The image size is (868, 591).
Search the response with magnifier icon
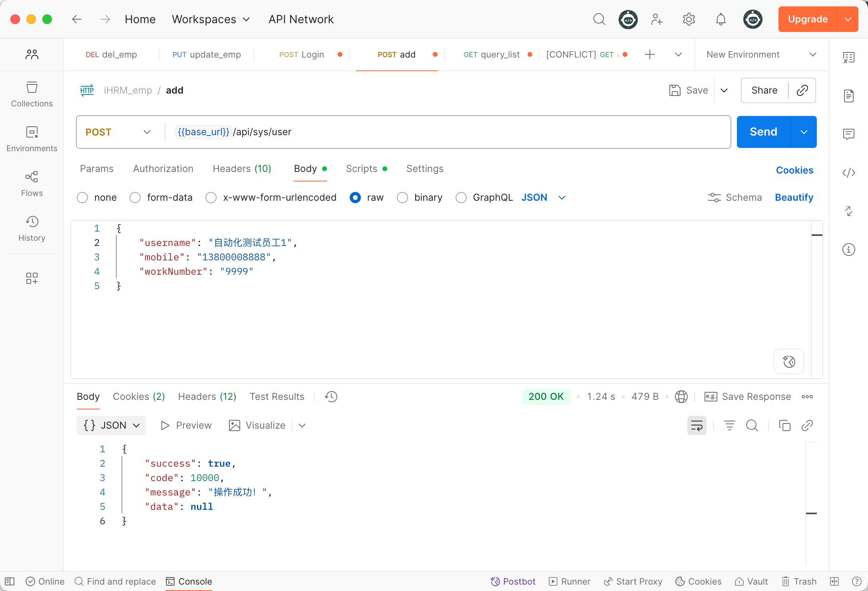[x=752, y=425]
